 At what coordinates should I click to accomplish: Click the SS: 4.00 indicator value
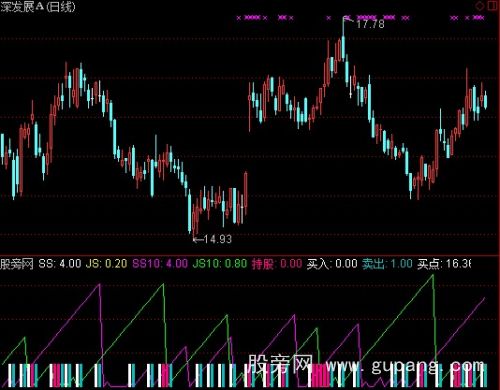click(x=60, y=264)
